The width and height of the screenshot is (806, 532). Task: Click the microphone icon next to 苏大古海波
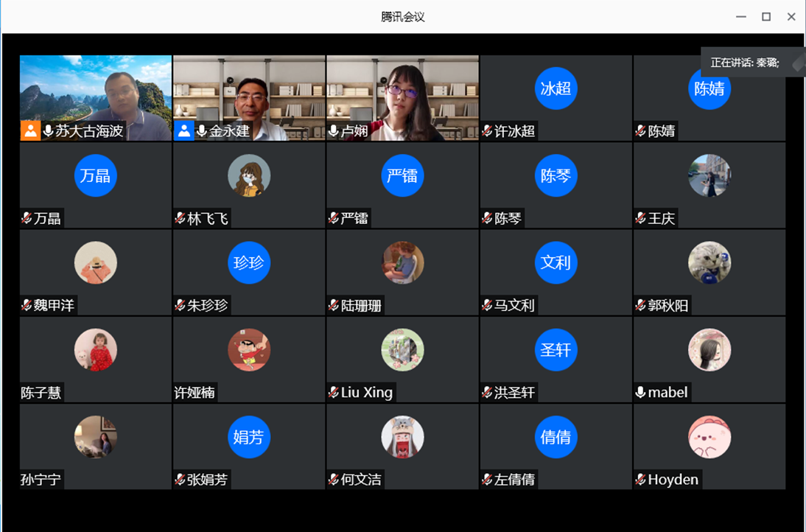(49, 131)
